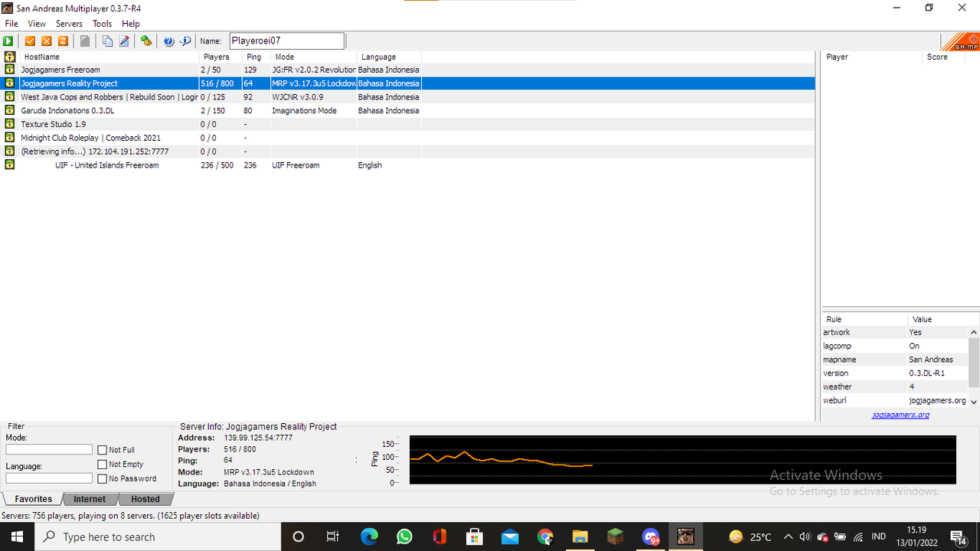980x551 pixels.
Task: Switch to the Favorites tab
Action: tap(33, 499)
